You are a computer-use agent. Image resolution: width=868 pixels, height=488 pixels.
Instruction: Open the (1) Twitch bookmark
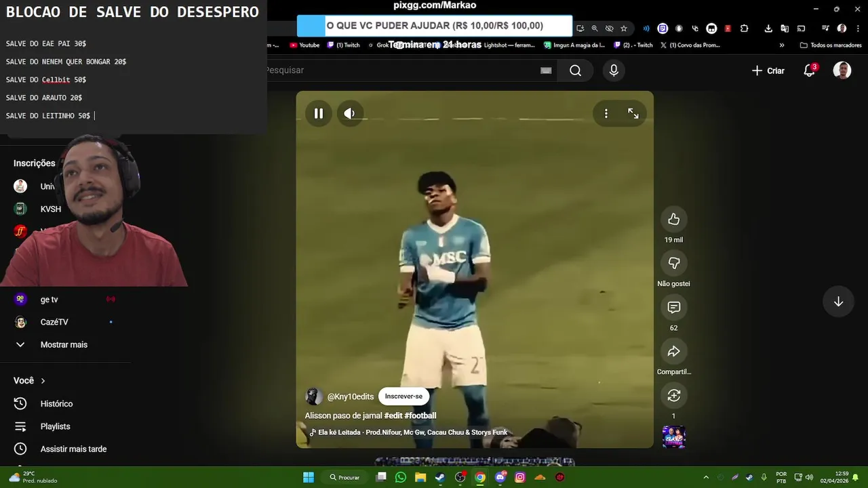[343, 45]
